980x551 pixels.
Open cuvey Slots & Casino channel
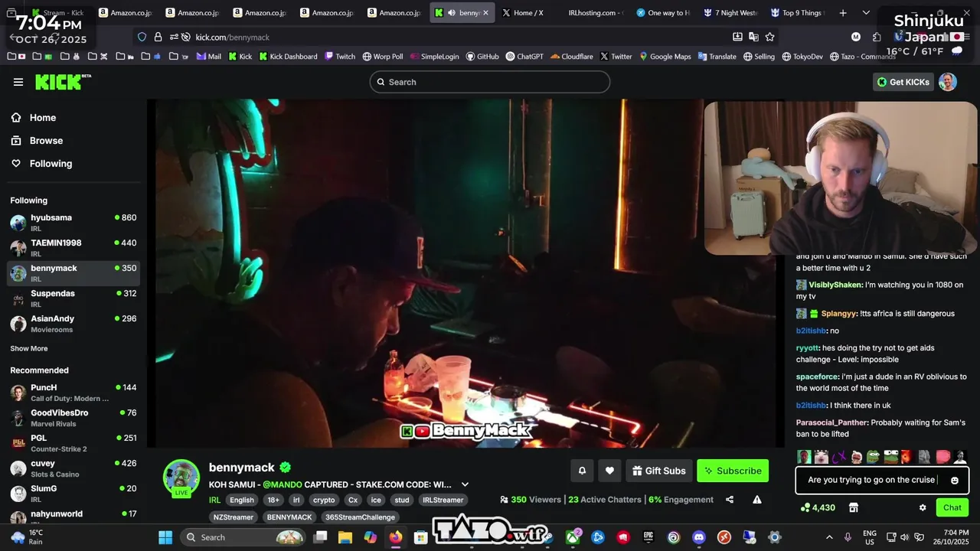(x=73, y=468)
